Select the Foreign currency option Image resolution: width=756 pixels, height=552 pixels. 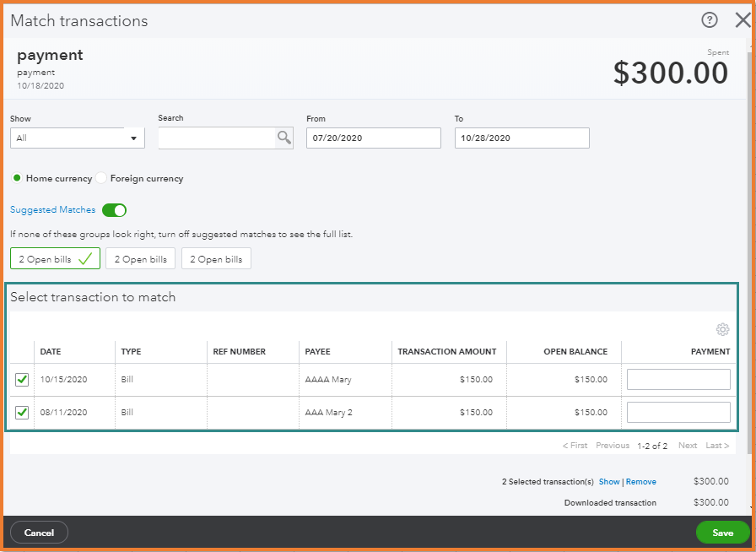point(100,178)
